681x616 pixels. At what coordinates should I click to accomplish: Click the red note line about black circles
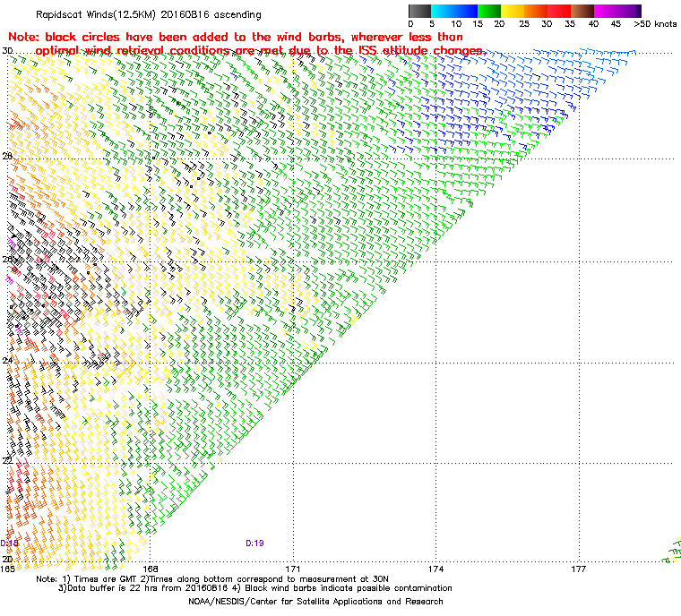(236, 37)
